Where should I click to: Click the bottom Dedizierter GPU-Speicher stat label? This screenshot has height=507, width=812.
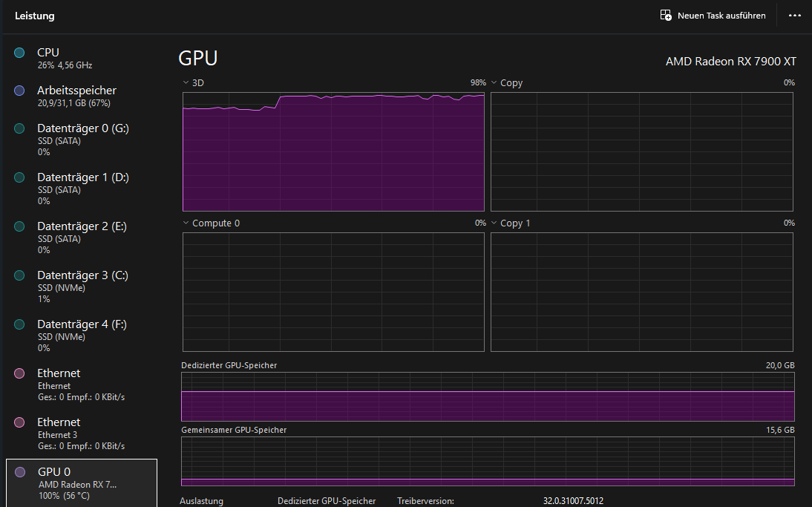[x=327, y=501]
